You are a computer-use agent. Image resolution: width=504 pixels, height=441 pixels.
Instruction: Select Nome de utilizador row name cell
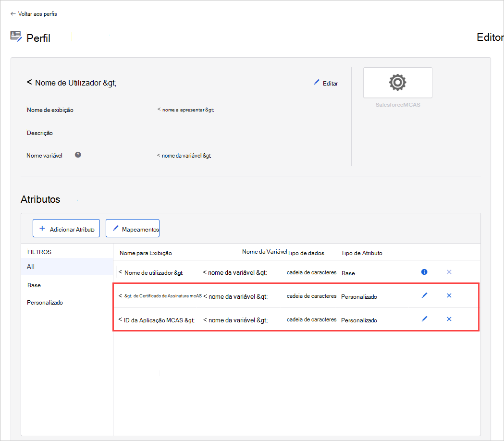151,272
